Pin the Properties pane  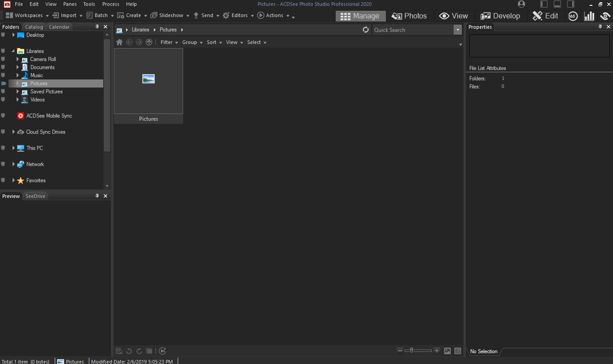[600, 27]
